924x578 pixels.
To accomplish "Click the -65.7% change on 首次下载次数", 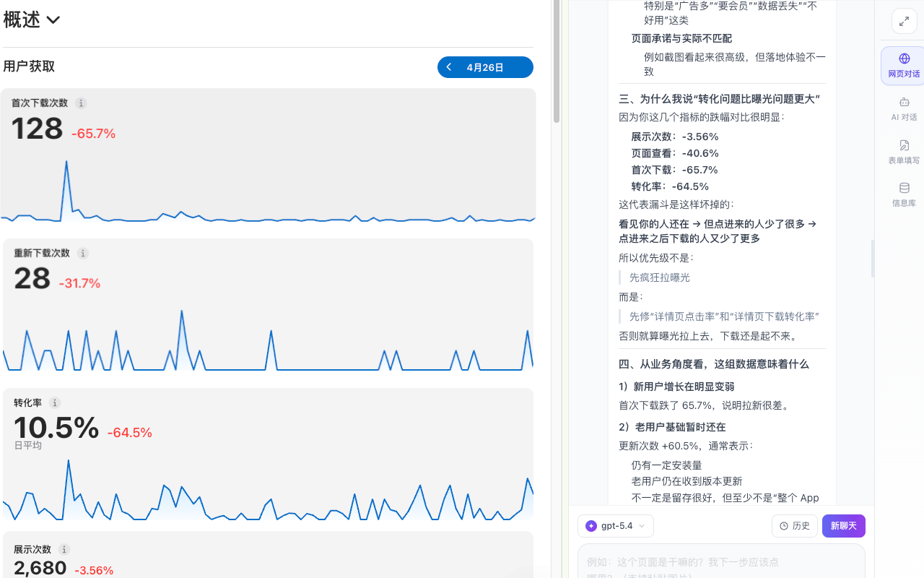I will pyautogui.click(x=93, y=134).
